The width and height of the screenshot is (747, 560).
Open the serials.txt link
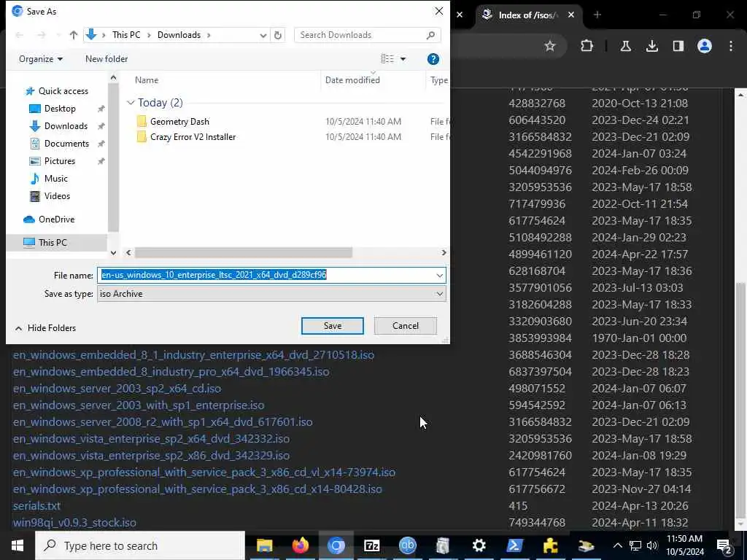coord(36,506)
